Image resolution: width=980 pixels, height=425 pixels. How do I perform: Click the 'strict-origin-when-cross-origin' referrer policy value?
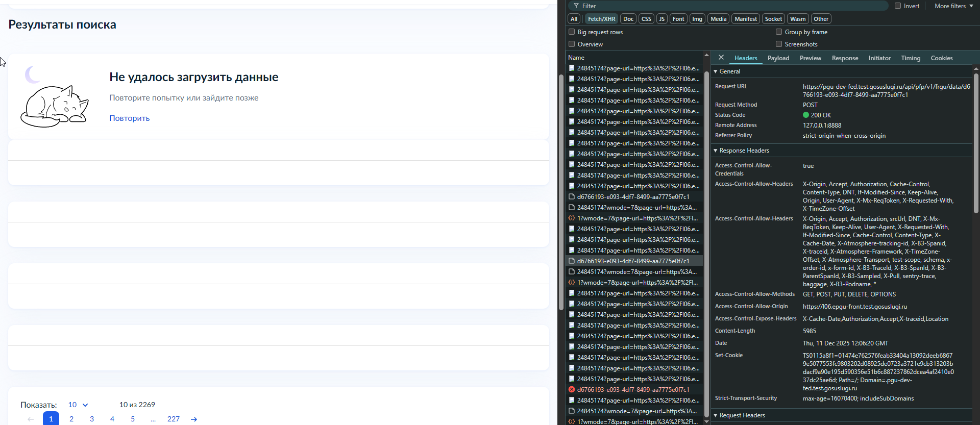[x=844, y=135]
